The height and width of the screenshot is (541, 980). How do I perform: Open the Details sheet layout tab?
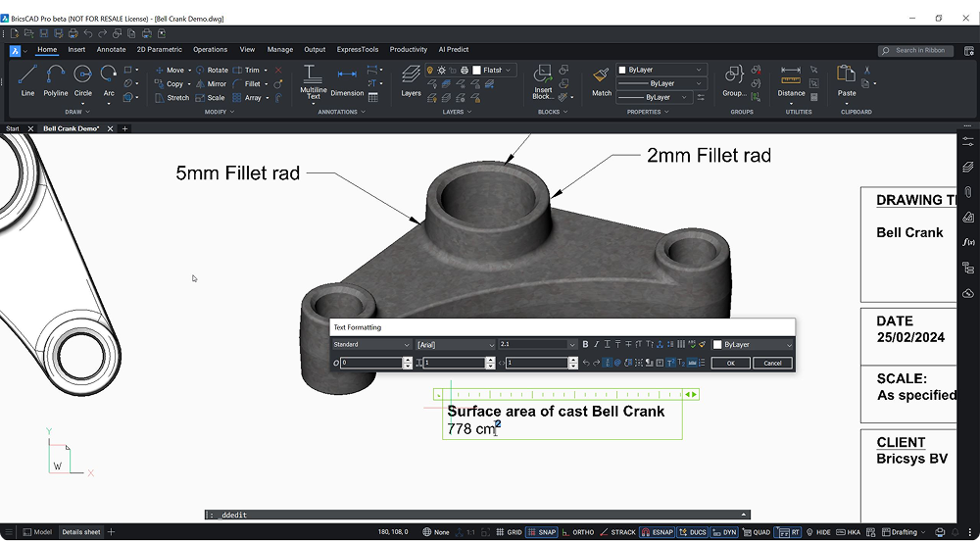[x=80, y=532]
